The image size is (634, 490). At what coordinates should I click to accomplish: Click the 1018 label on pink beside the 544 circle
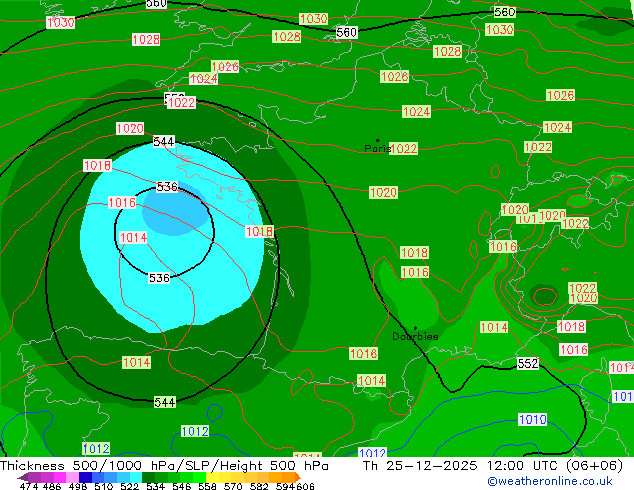[97, 165]
